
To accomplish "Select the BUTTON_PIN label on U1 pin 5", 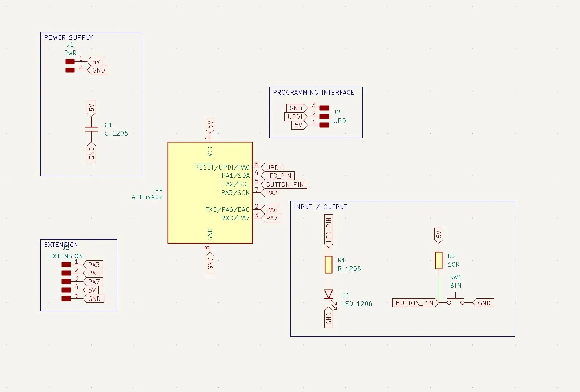I will coord(284,184).
